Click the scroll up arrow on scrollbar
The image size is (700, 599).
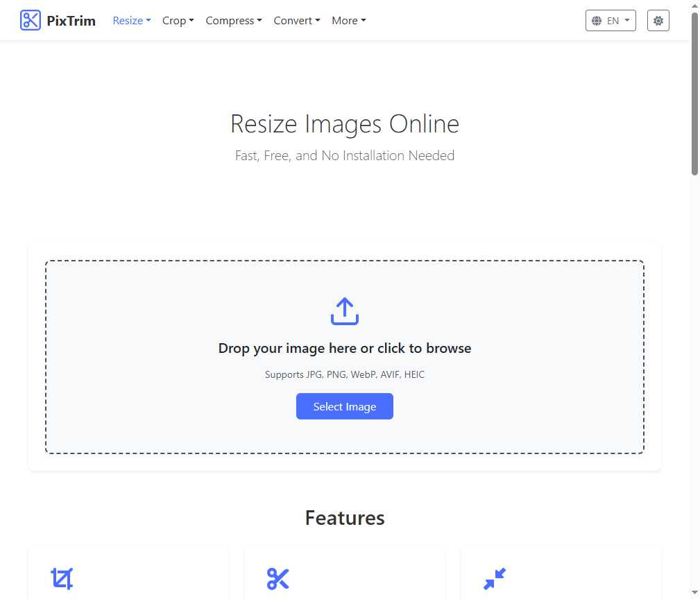tap(694, 6)
